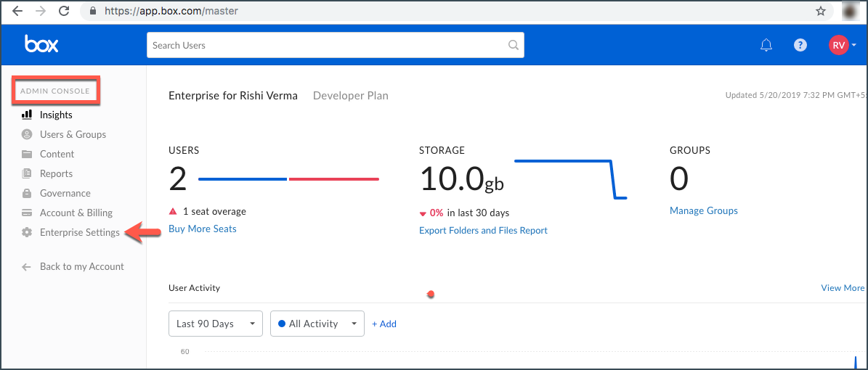Open Users & Groups section

(73, 134)
